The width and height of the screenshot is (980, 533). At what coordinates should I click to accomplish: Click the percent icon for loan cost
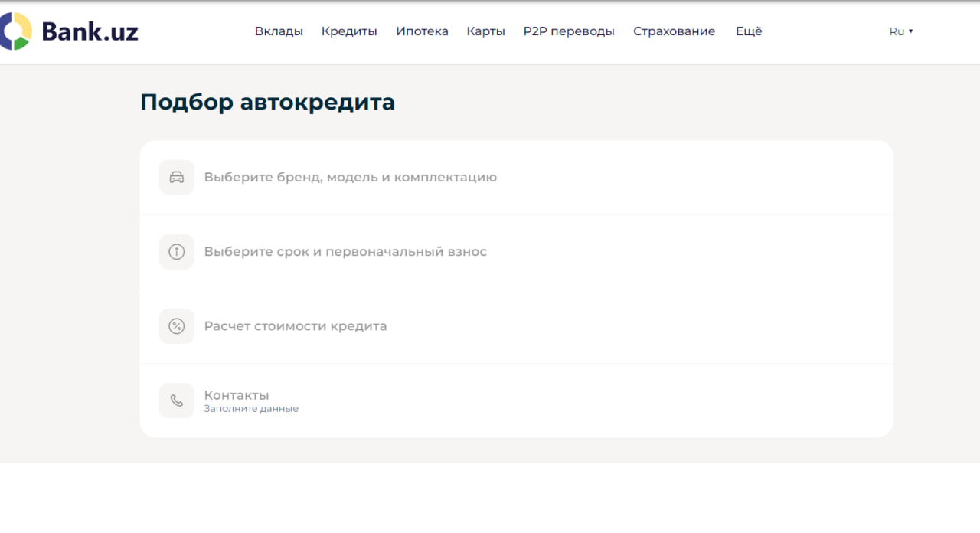pos(177,326)
